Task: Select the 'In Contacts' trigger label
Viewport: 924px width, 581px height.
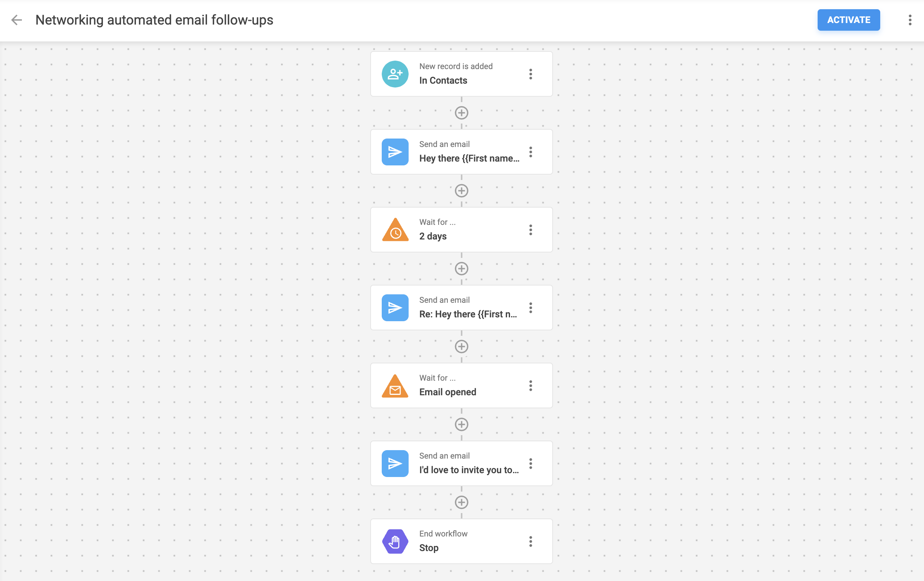Action: tap(443, 80)
